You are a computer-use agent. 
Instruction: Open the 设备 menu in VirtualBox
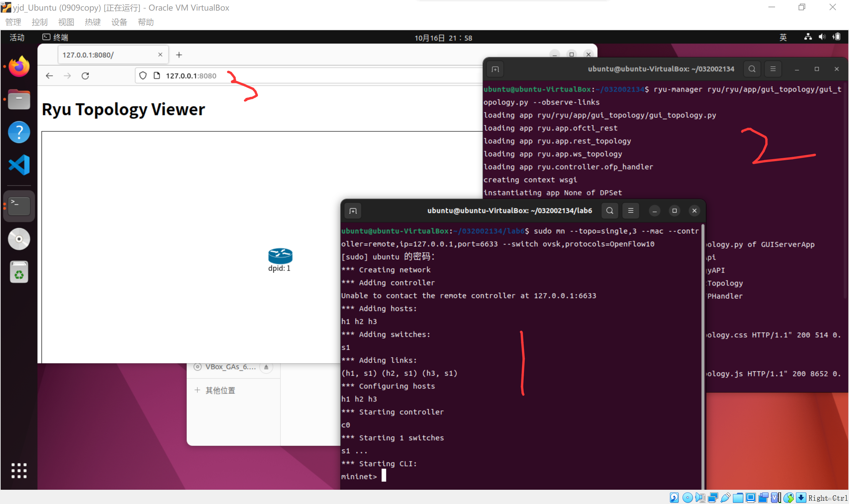119,22
